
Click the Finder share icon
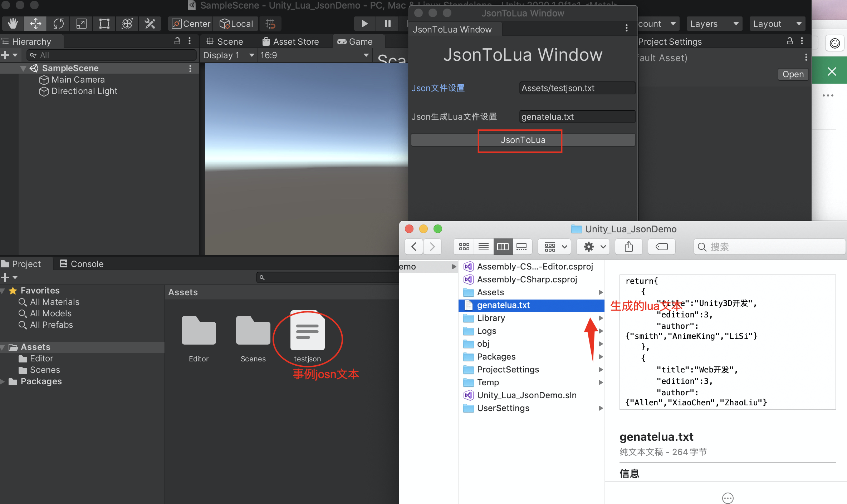tap(628, 247)
